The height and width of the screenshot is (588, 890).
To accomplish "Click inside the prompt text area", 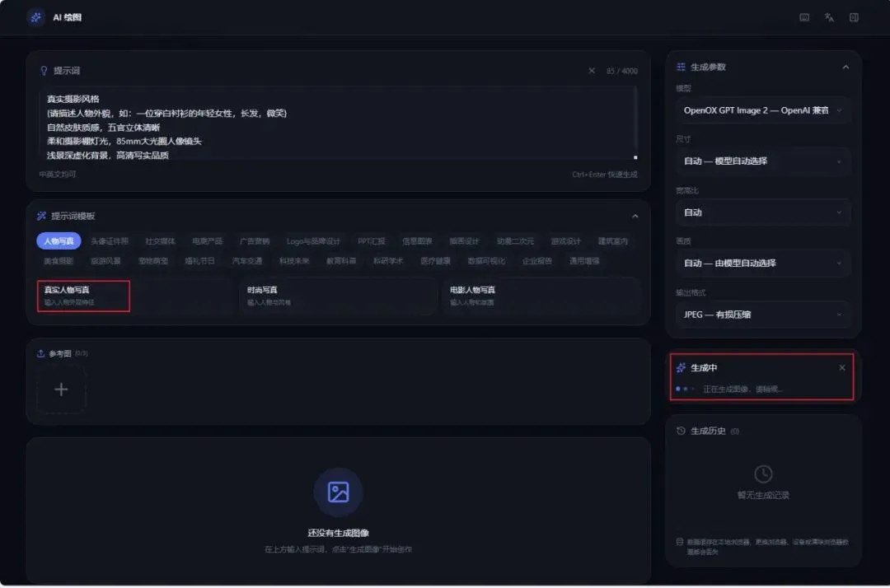I will [x=339, y=124].
